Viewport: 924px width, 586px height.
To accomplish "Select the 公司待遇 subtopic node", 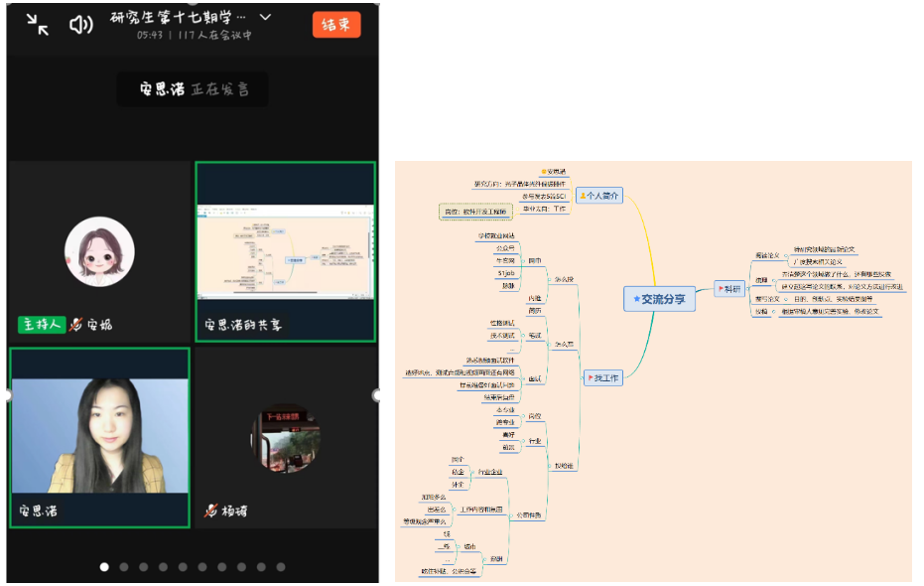I will click(528, 515).
